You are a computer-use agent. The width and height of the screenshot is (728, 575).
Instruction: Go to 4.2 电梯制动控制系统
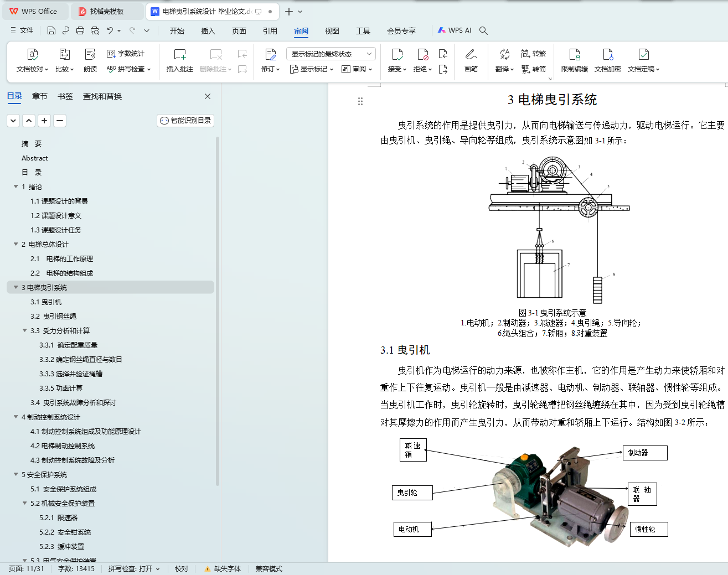click(63, 446)
